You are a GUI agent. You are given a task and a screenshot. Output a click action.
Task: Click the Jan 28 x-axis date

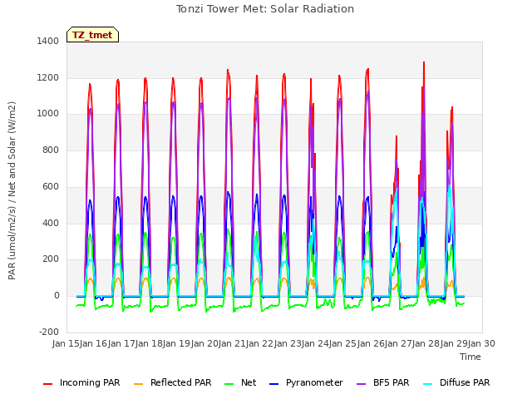point(426,343)
